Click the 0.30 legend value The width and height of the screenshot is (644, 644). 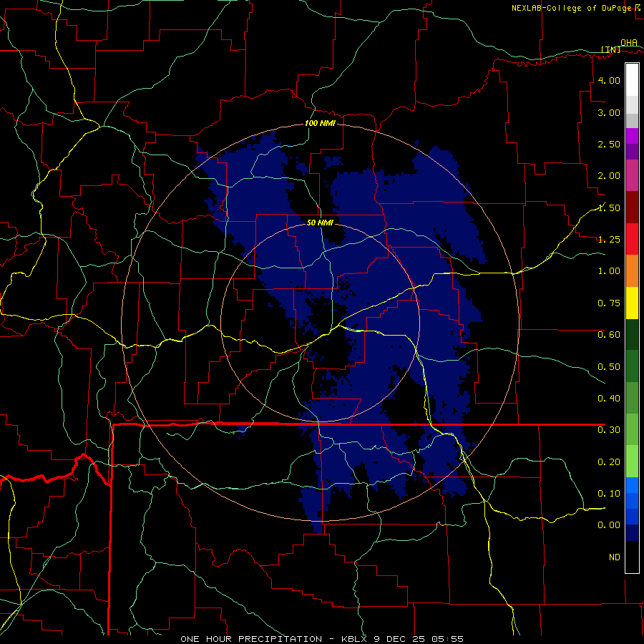click(x=609, y=430)
